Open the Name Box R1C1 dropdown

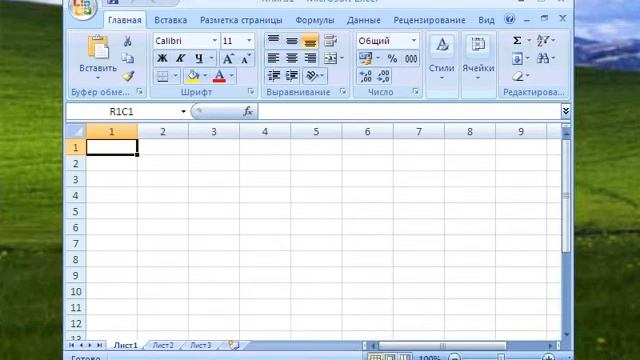click(183, 111)
